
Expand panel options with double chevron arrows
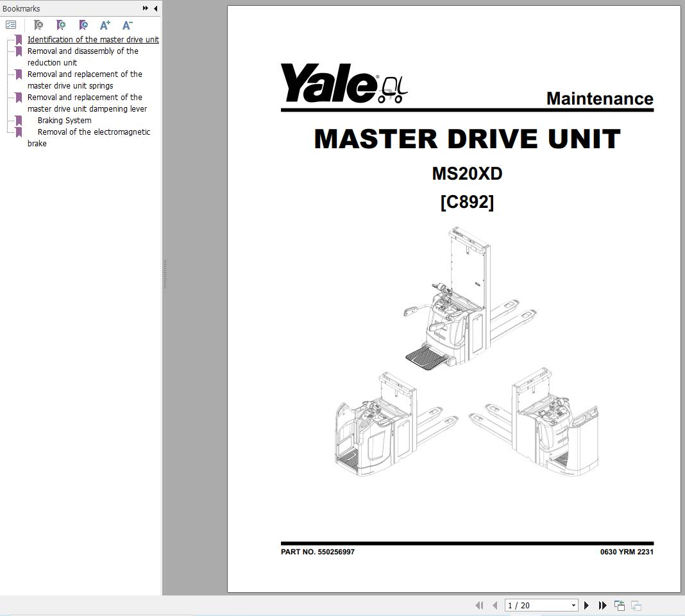[145, 8]
